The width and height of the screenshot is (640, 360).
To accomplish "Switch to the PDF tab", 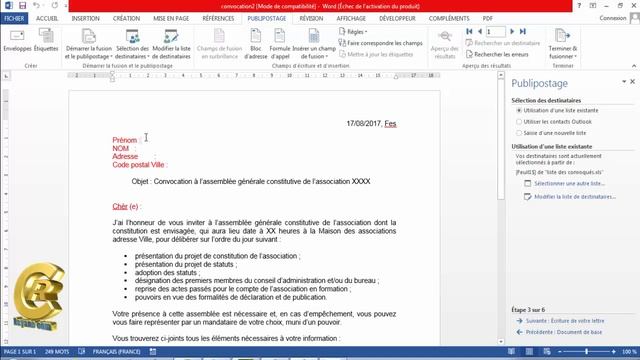I will click(x=487, y=18).
